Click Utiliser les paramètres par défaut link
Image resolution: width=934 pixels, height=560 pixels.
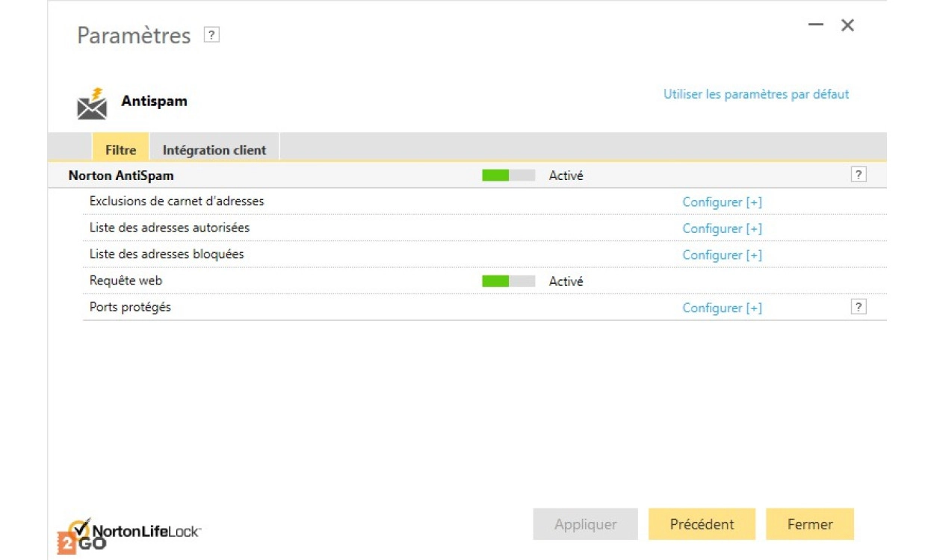[x=756, y=95]
